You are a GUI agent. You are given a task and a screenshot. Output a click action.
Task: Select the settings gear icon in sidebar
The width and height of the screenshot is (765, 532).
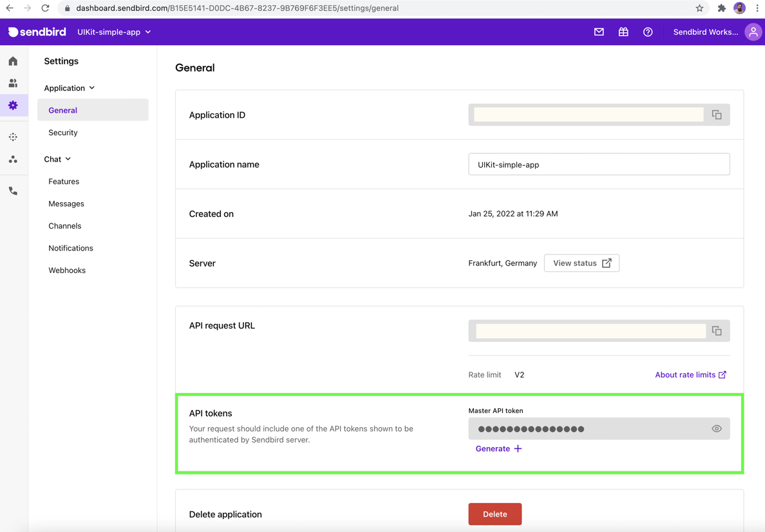pos(13,105)
